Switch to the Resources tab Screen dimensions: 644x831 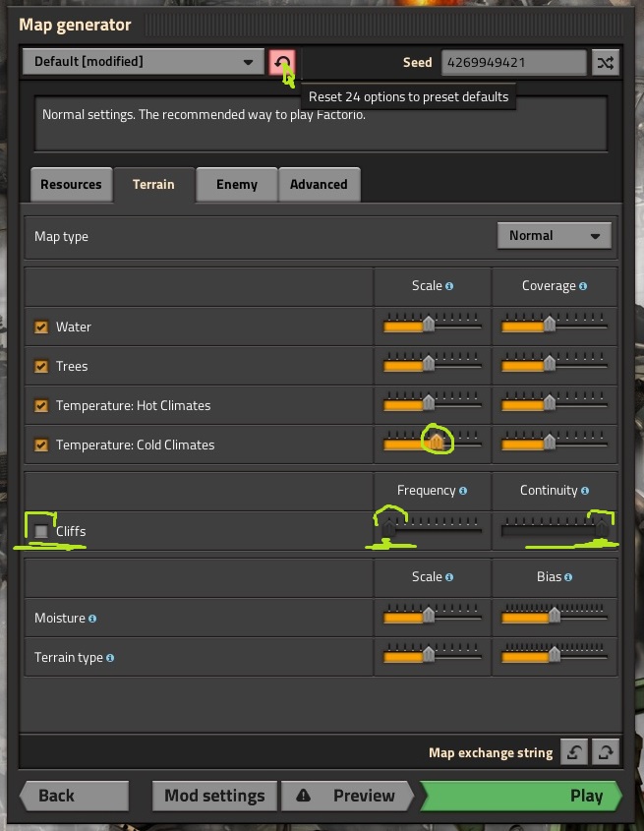(x=71, y=184)
